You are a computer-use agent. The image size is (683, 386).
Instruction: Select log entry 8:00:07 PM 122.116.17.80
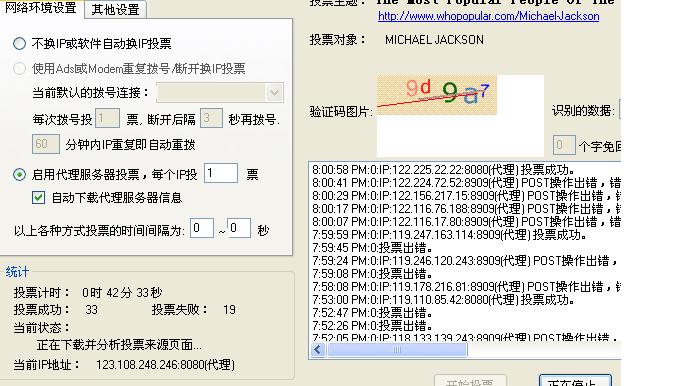coord(466,222)
